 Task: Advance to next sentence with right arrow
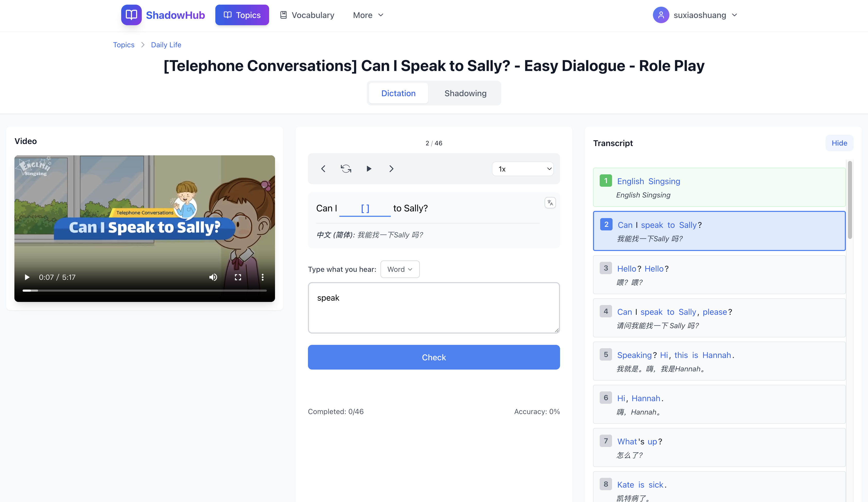coord(391,169)
